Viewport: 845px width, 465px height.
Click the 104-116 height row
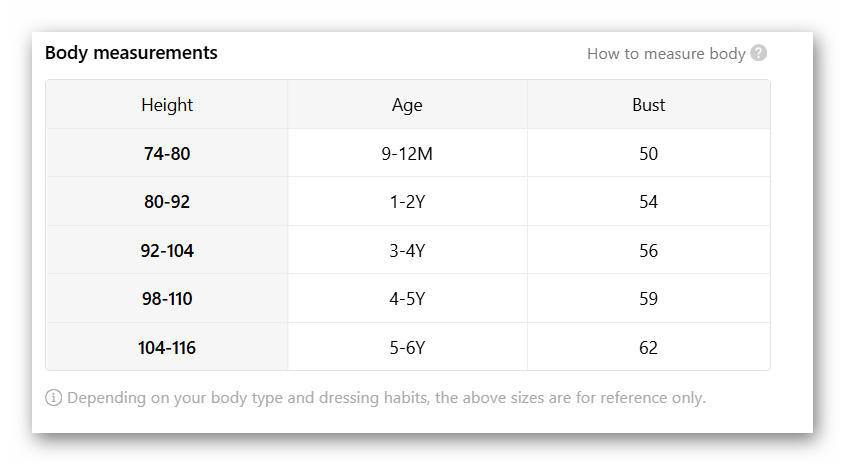167,348
